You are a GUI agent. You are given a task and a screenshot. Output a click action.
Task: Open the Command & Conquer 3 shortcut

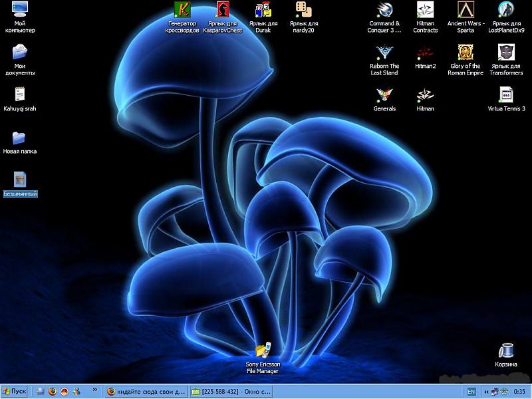point(385,10)
